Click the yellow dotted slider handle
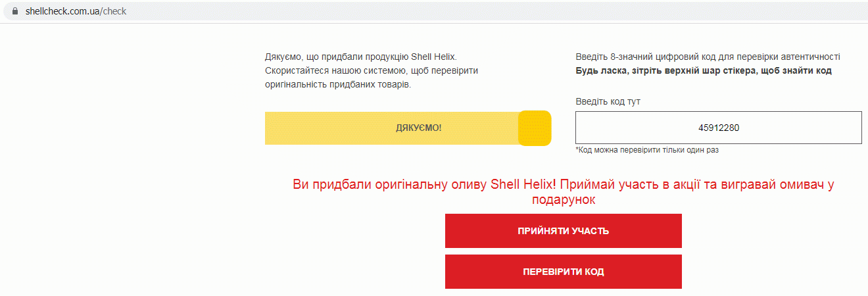The image size is (868, 296). (x=535, y=128)
